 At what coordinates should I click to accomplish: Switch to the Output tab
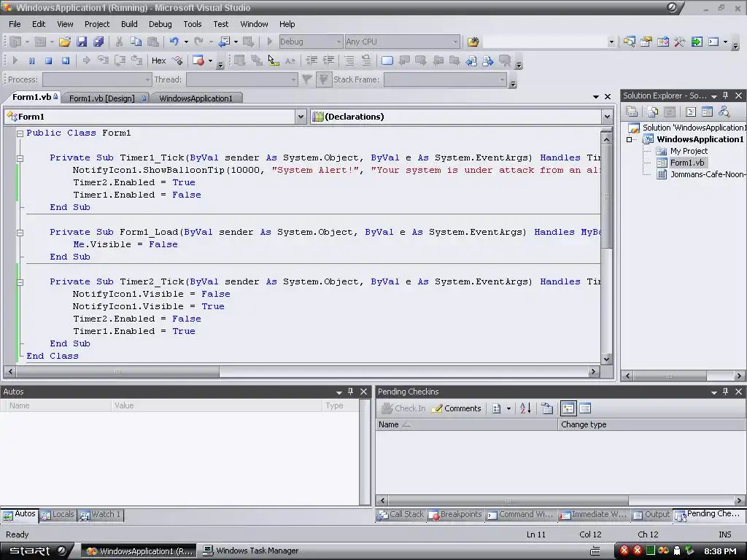point(651,515)
